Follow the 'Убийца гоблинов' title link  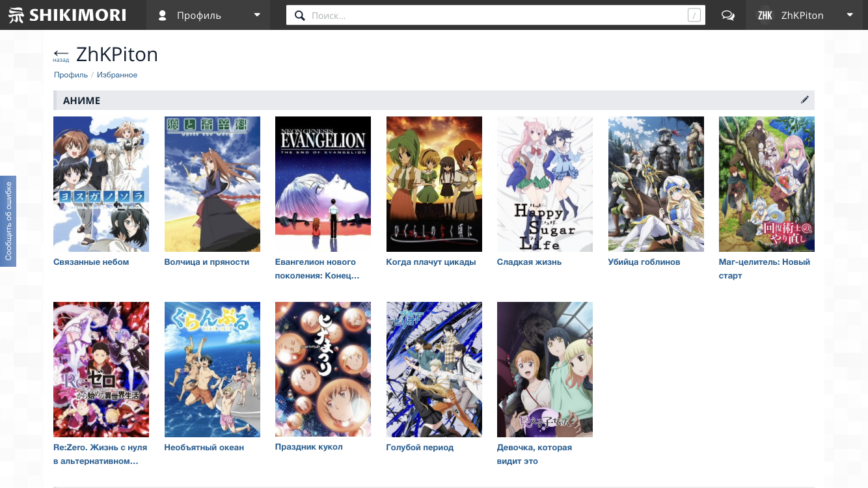click(x=644, y=262)
